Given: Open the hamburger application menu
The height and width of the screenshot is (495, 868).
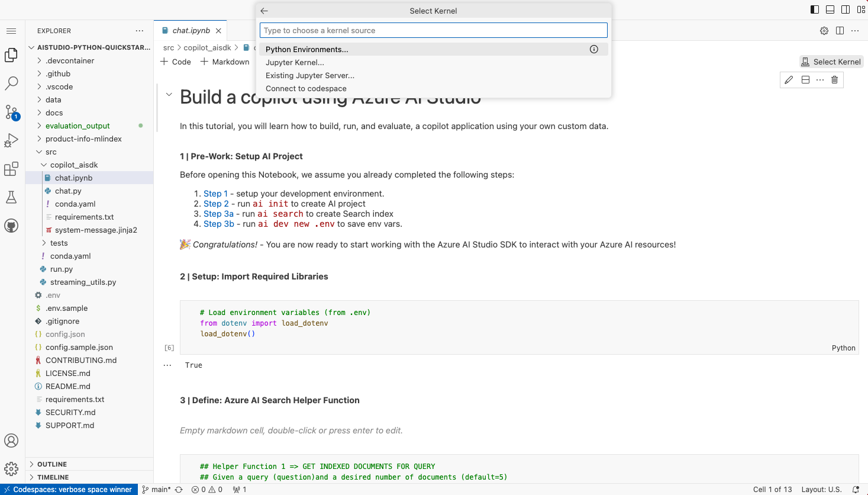Looking at the screenshot, I should coord(11,31).
